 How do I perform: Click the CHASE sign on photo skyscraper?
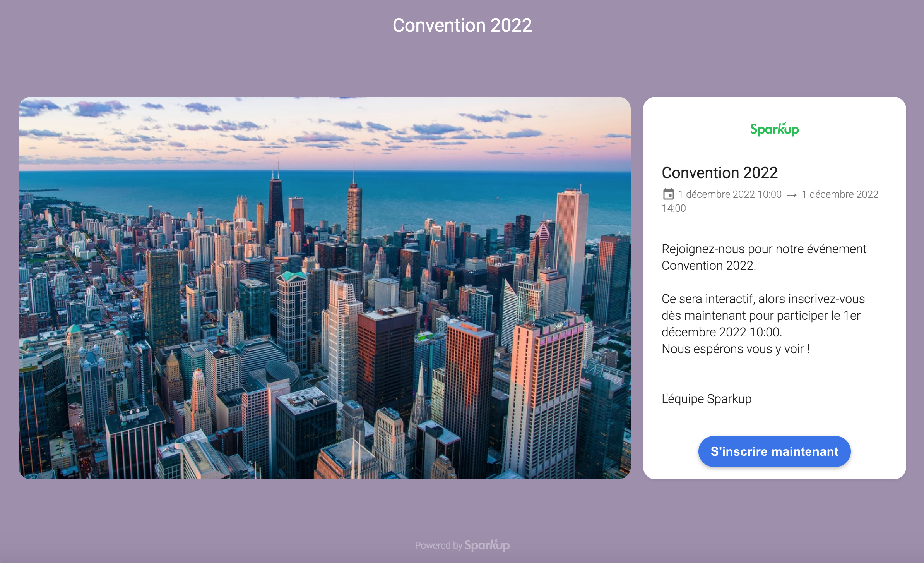(x=558, y=326)
